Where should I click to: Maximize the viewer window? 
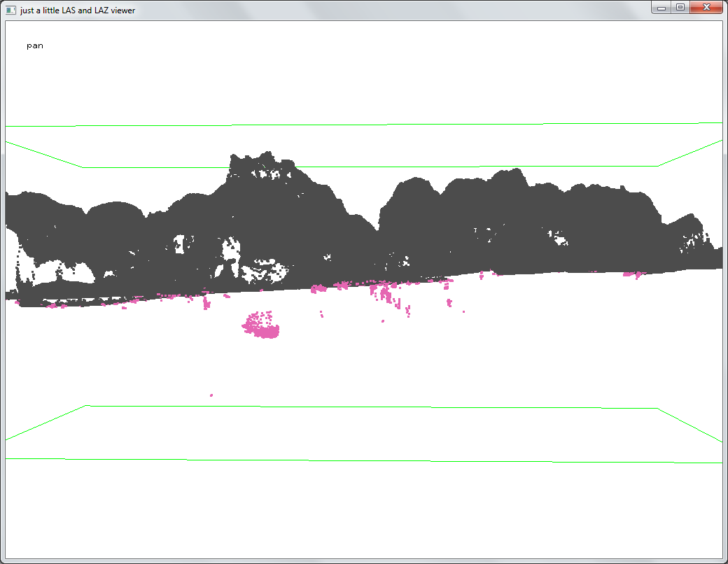point(679,8)
